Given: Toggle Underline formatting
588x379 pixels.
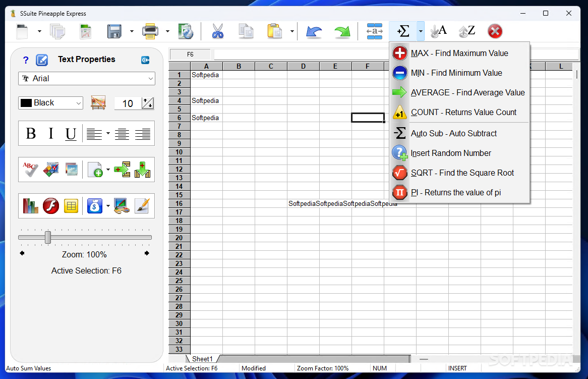Looking at the screenshot, I should point(71,134).
